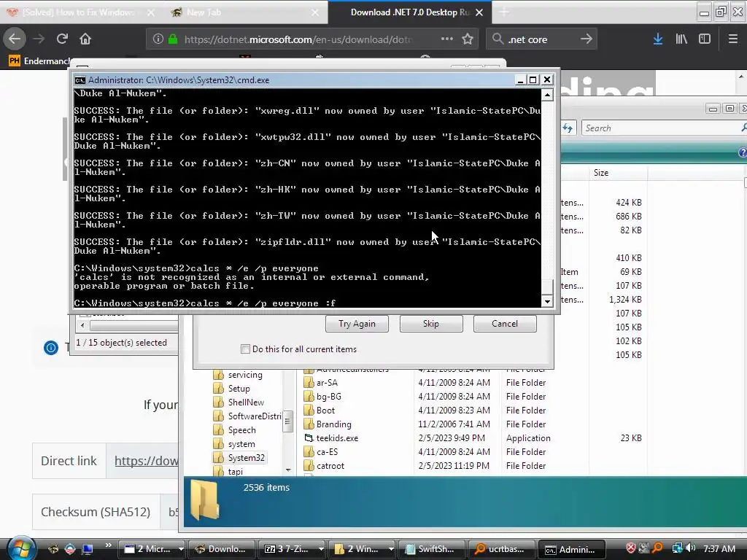Click the Skip button
The height and width of the screenshot is (560, 747).
(430, 324)
